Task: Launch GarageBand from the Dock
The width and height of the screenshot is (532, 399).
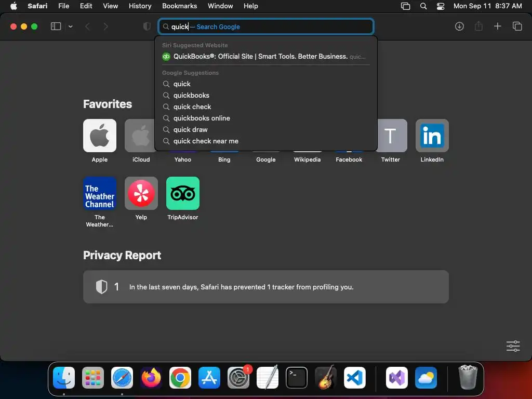Action: tap(326, 377)
